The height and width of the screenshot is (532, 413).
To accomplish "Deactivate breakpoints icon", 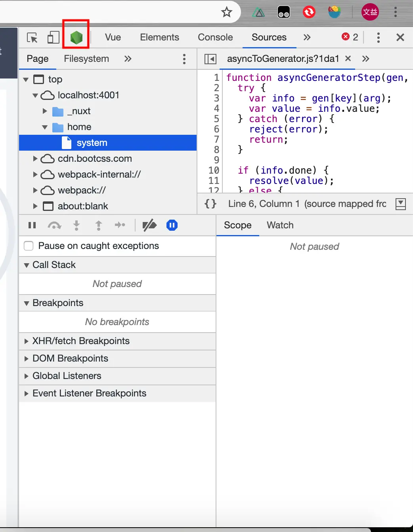I will pos(149,225).
